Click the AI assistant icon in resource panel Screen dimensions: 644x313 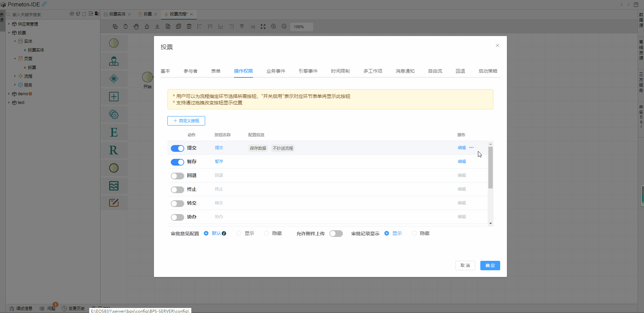coord(72,14)
